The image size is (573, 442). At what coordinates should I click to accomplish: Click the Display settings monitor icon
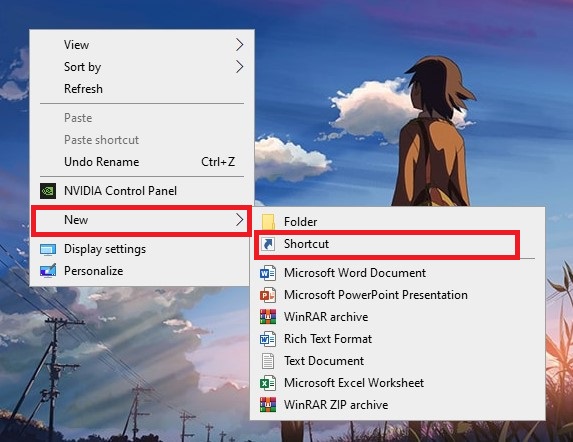point(48,249)
